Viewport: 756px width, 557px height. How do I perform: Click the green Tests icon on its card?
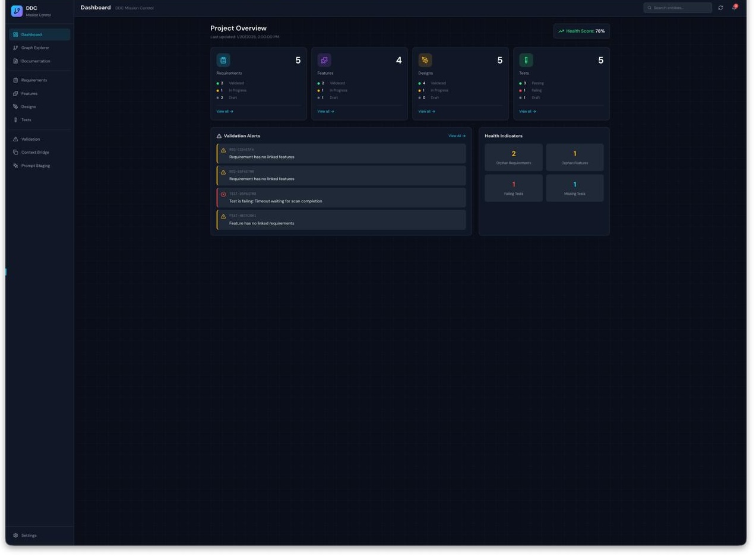[x=526, y=60]
